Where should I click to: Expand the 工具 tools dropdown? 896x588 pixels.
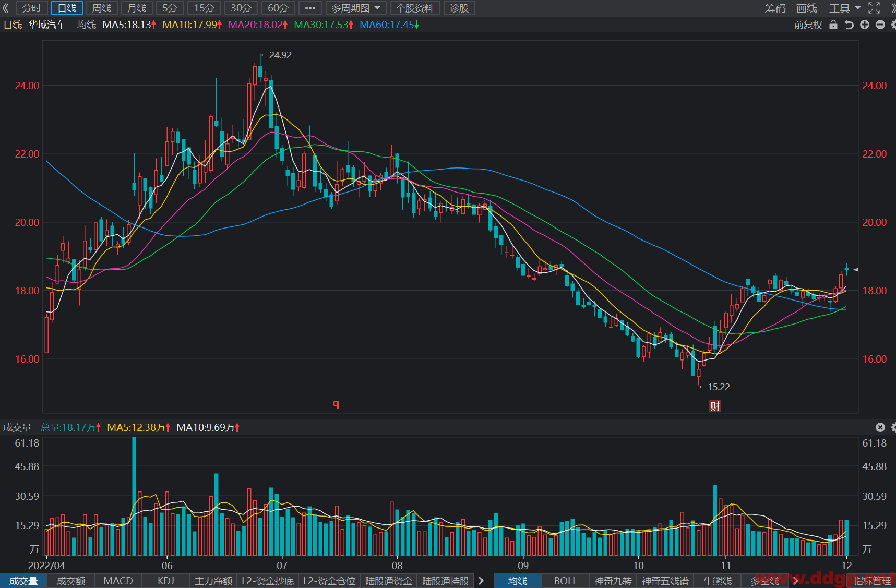(845, 8)
